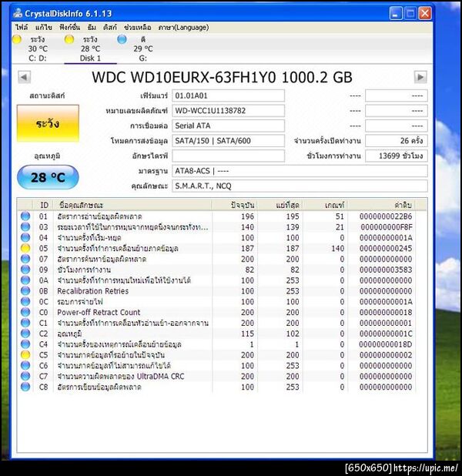Click the blue icon beside Recalibration Retries

pos(25,291)
